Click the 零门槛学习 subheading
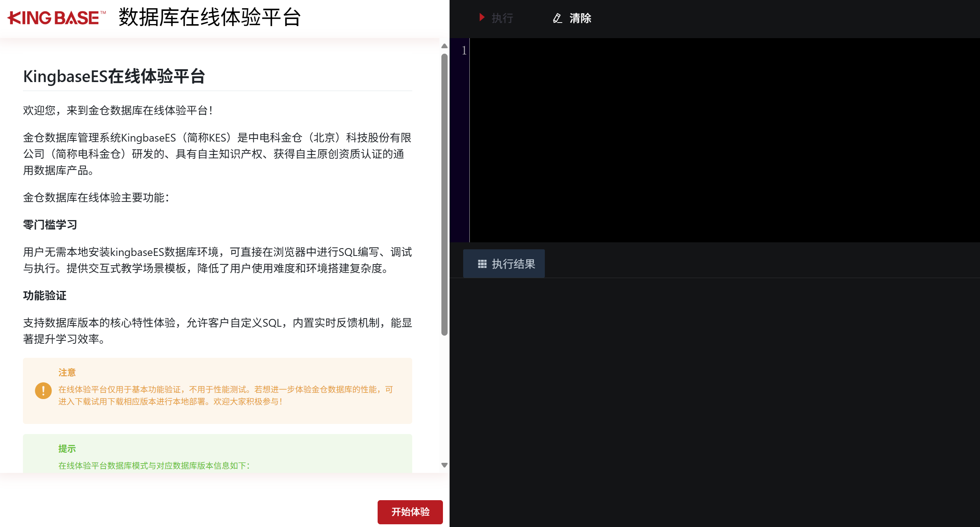This screenshot has width=980, height=527. [50, 225]
